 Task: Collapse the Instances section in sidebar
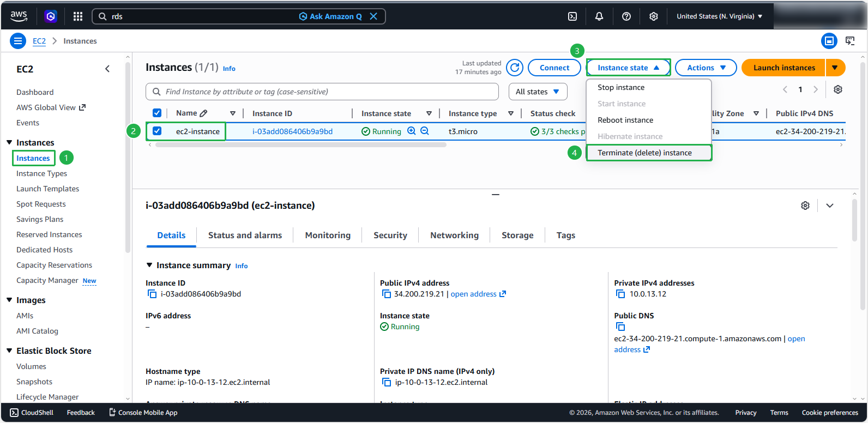[9, 142]
